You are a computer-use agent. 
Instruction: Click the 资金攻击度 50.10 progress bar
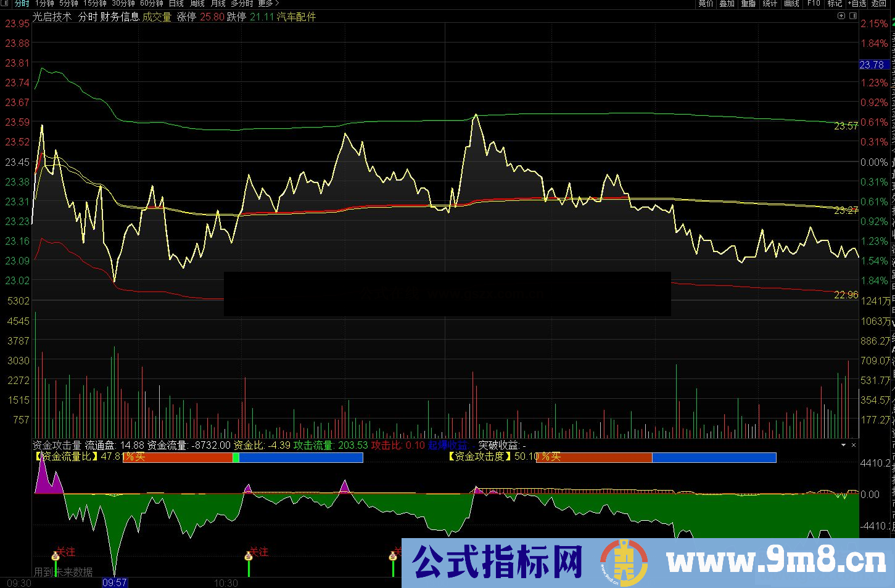656,457
